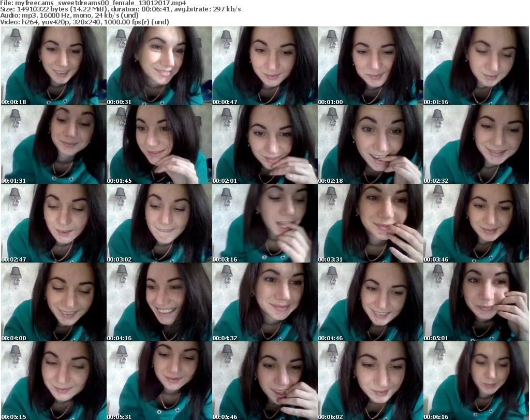Image resolution: width=530 pixels, height=420 pixels.
Task: Open the frame thumbnail at 00:04:16
Action: pos(159,302)
